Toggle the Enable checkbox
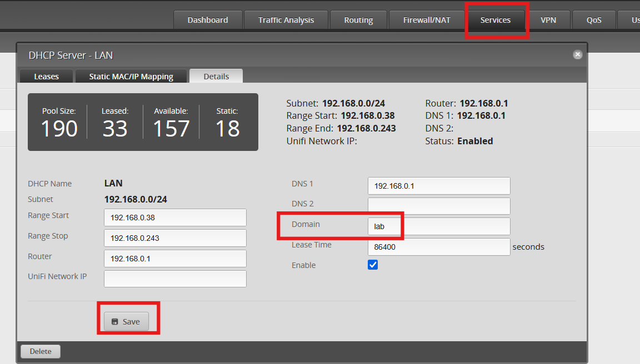The width and height of the screenshot is (640, 364). tap(373, 265)
